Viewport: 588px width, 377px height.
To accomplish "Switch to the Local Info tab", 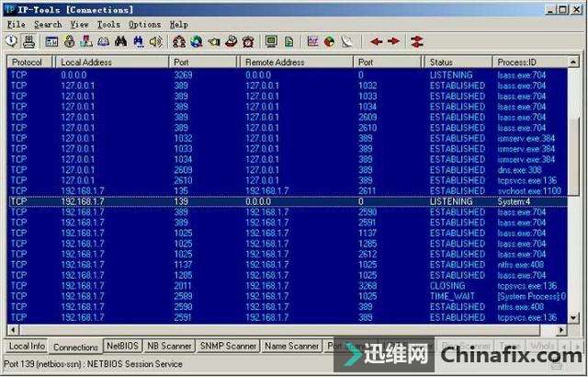I will coord(26,346).
